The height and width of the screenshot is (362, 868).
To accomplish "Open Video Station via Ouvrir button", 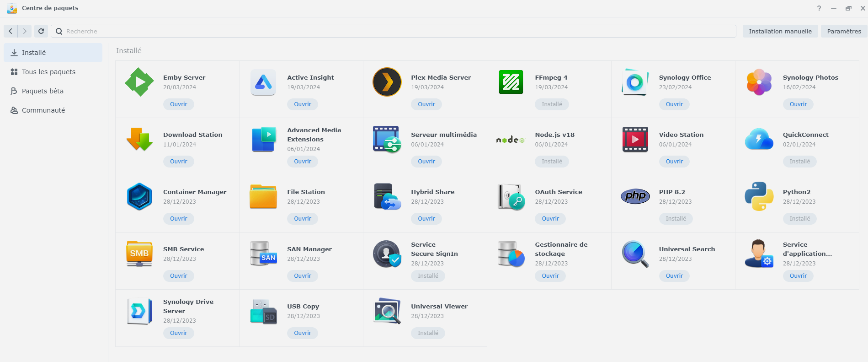I will coord(674,162).
